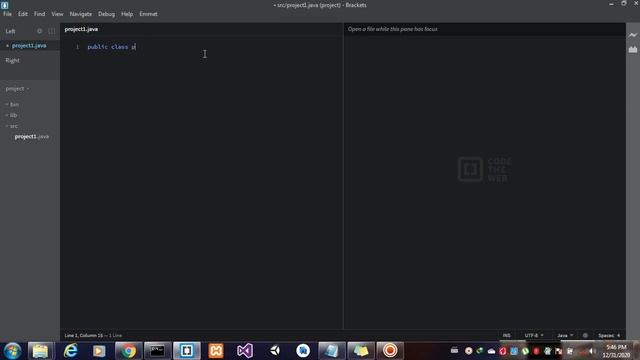Screen dimensions: 640x360
Task: Expand the lib folder
Action: click(x=11, y=115)
